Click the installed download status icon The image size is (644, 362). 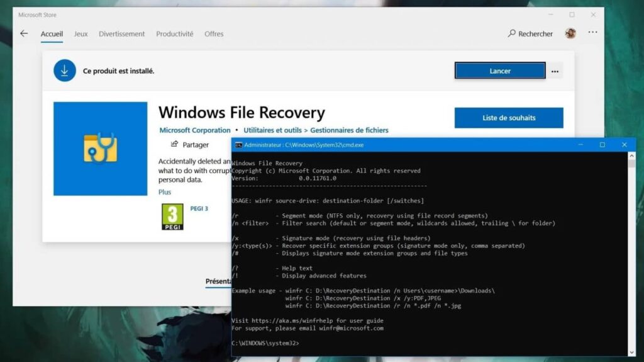tap(65, 71)
